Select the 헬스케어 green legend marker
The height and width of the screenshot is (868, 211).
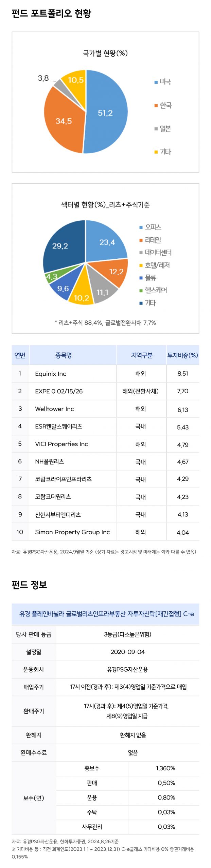click(141, 291)
